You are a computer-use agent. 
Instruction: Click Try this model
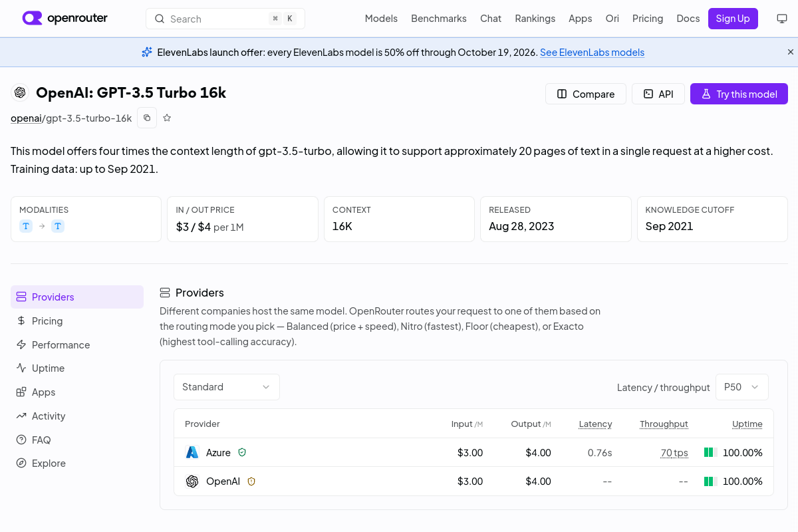739,94
